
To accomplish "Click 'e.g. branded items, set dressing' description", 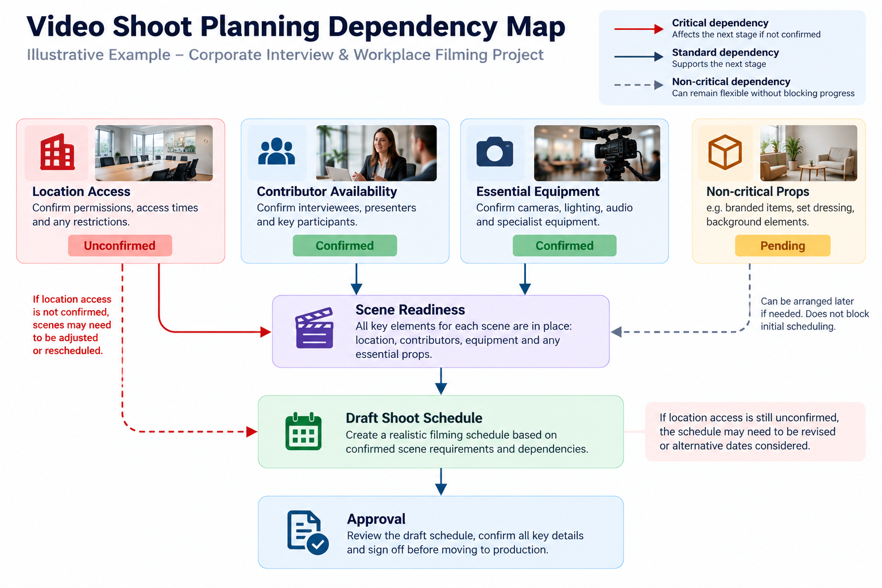I will click(x=780, y=215).
